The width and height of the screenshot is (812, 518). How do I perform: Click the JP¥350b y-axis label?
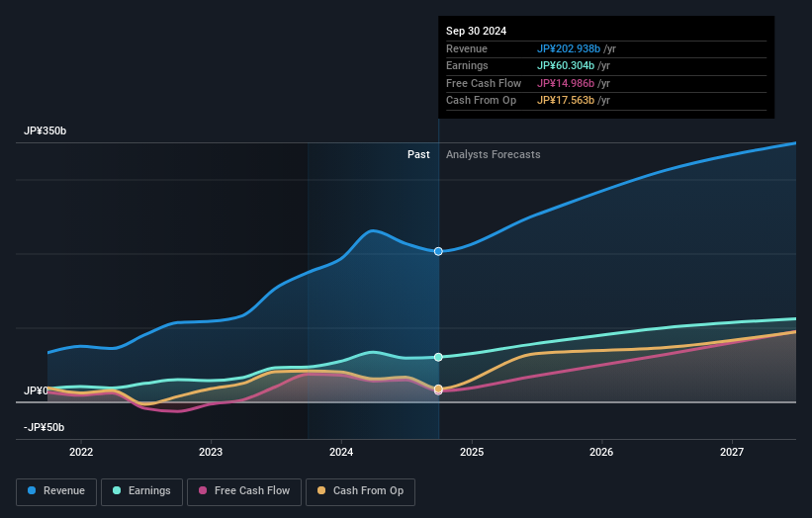click(x=45, y=130)
